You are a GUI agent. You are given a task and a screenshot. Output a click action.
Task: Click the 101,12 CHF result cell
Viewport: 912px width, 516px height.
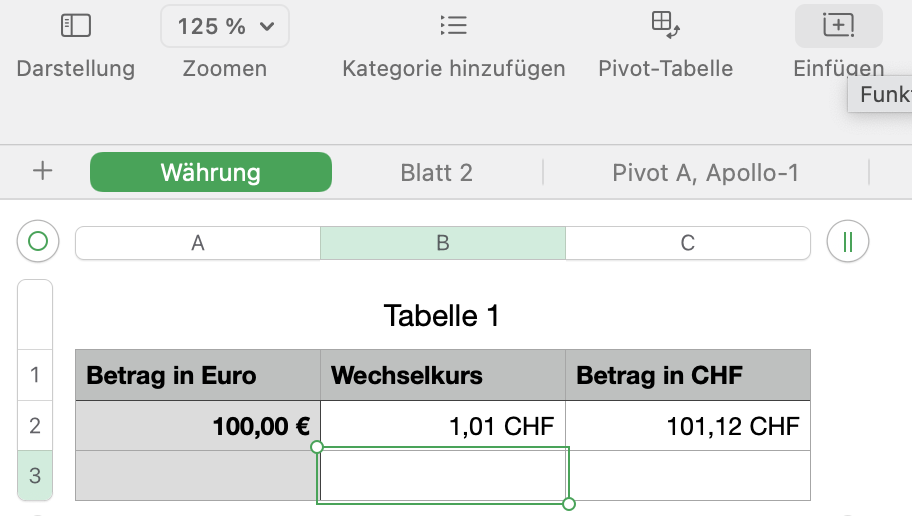coord(687,427)
